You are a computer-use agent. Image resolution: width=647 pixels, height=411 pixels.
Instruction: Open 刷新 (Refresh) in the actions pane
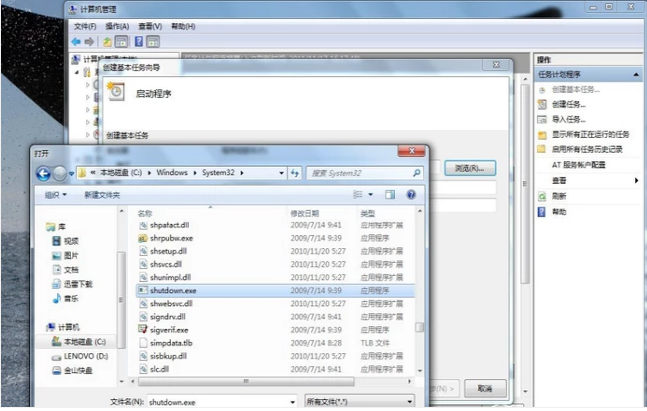[559, 197]
